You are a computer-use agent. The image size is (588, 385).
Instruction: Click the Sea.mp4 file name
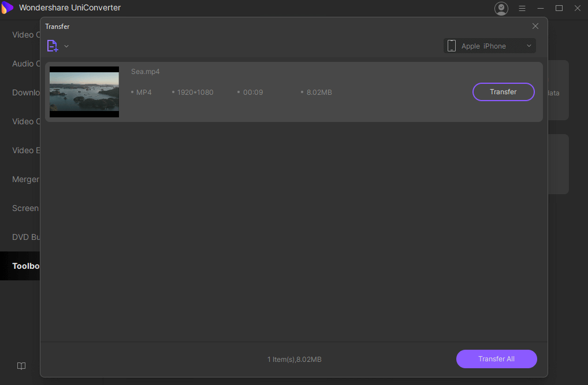[145, 72]
